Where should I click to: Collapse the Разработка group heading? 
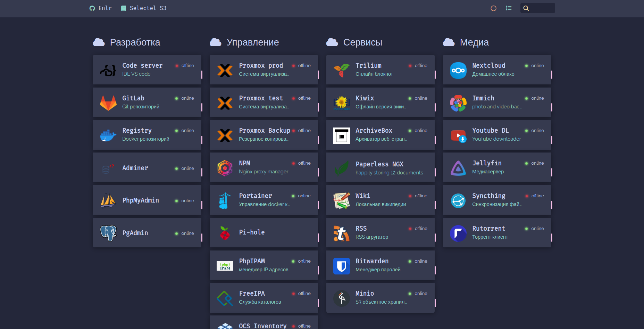[126, 42]
